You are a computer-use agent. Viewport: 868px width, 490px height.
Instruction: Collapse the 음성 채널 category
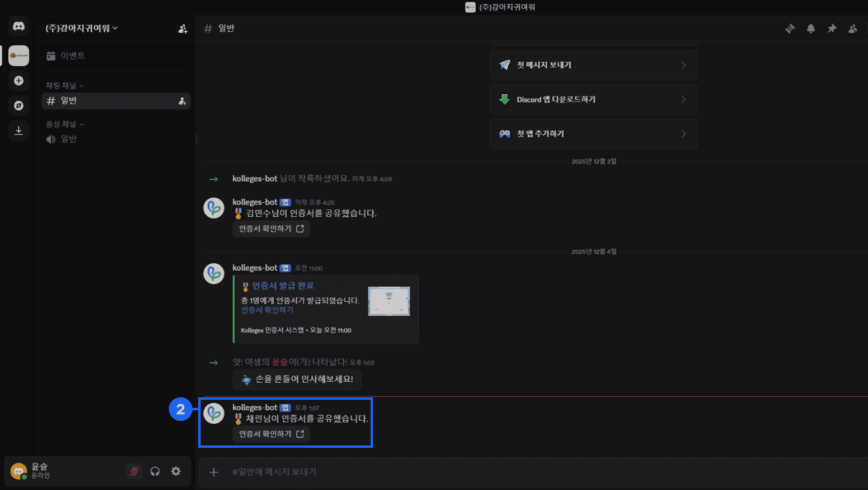[65, 124]
